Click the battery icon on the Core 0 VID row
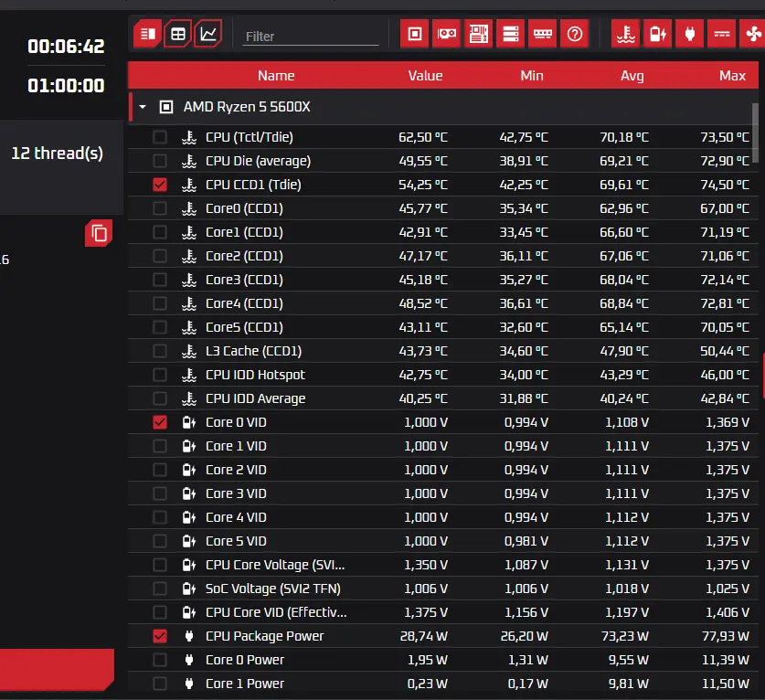 189,422
